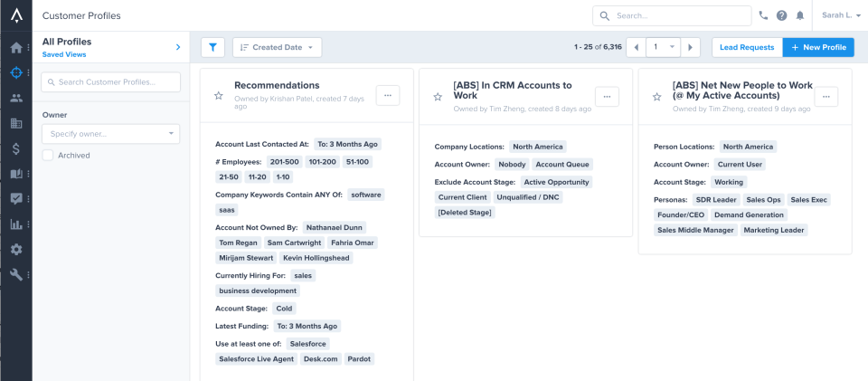868x381 pixels.
Task: Open the notifications bell
Action: [800, 15]
